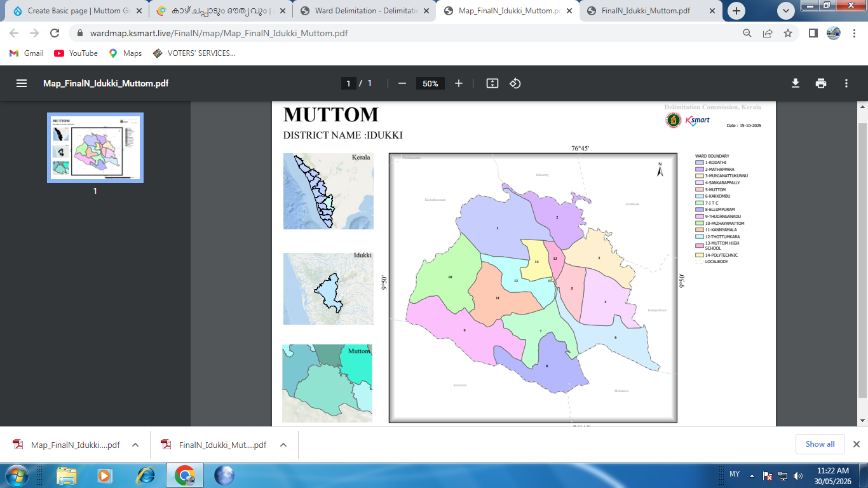Viewport: 868px width, 488px height.
Task: Click the Show all downloads button
Action: 820,444
